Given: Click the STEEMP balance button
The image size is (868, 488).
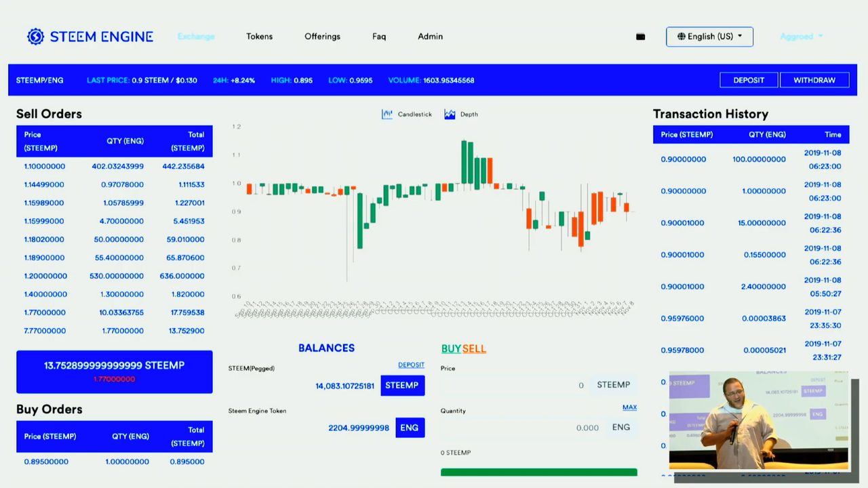Looking at the screenshot, I should (x=402, y=385).
